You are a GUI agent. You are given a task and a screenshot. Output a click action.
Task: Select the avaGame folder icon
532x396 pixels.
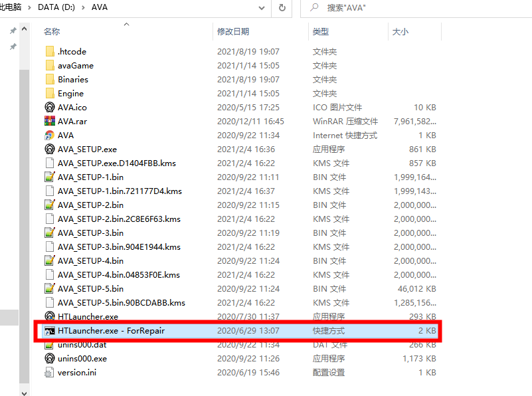pyautogui.click(x=50, y=65)
